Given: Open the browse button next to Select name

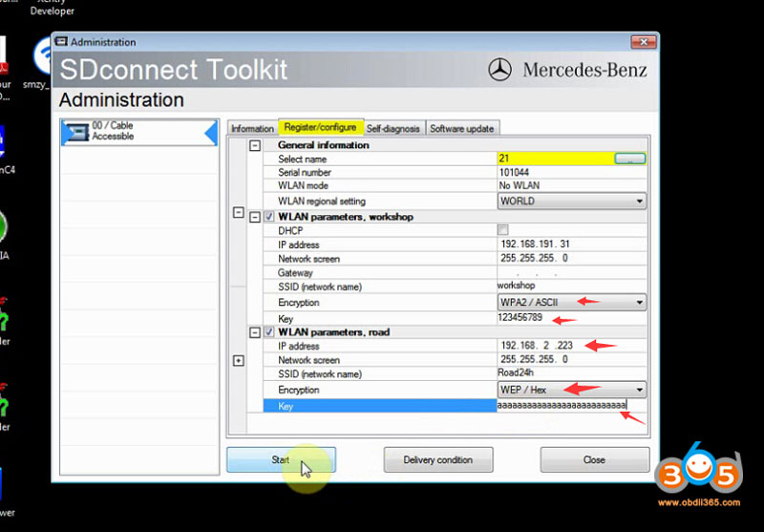Looking at the screenshot, I should pos(630,159).
